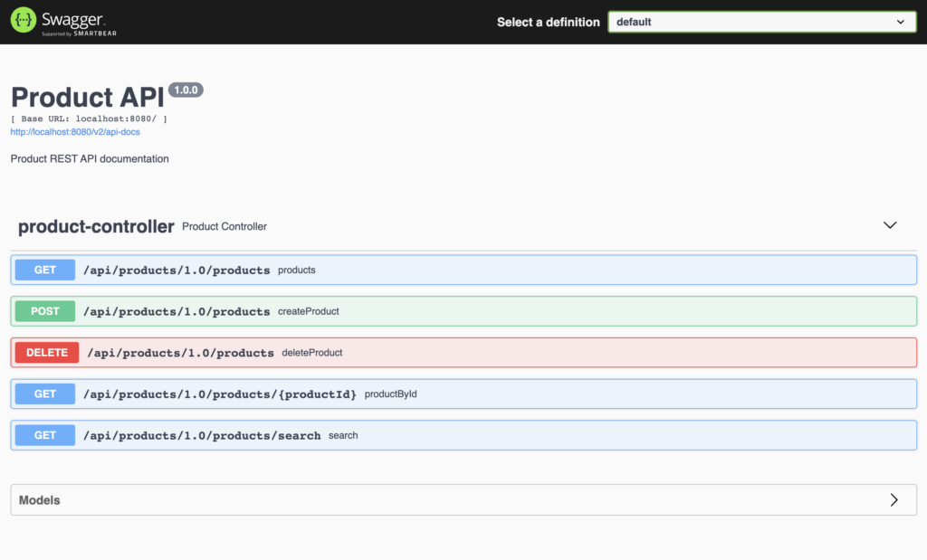927x560 pixels.
Task: Expand DELETE deleteProduct operation
Action: [x=463, y=353]
